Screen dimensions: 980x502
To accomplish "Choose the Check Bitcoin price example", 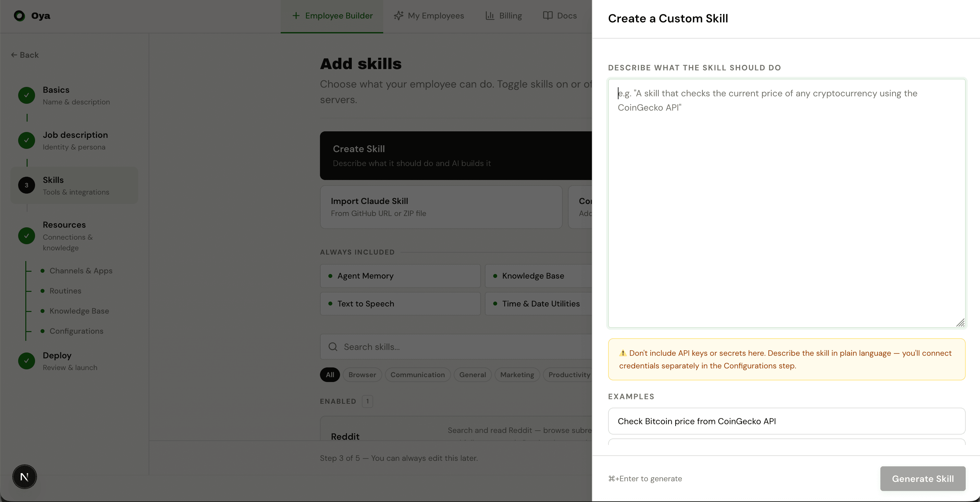I will click(786, 421).
